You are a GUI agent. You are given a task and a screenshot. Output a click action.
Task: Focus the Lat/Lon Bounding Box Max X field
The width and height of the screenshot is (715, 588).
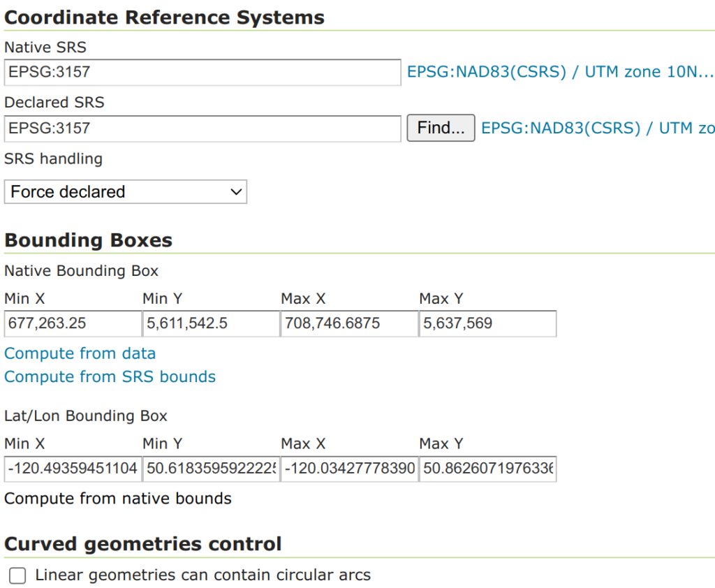[x=349, y=469]
